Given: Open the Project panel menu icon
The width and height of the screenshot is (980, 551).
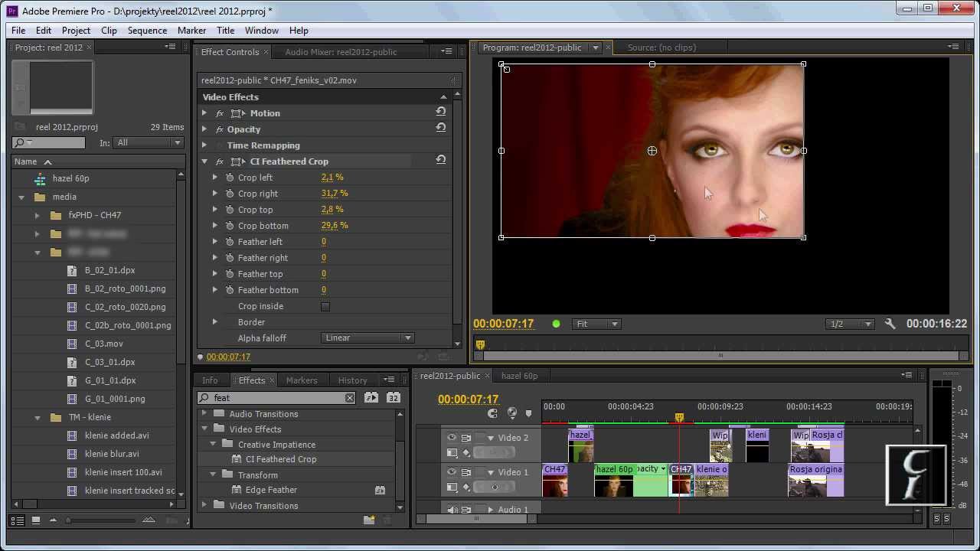Looking at the screenshot, I should (171, 47).
